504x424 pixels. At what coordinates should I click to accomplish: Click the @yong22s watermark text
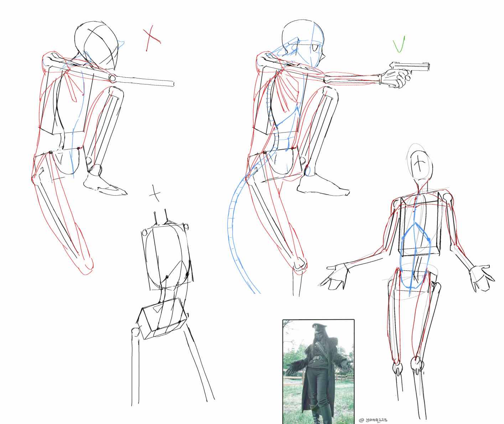(x=373, y=420)
